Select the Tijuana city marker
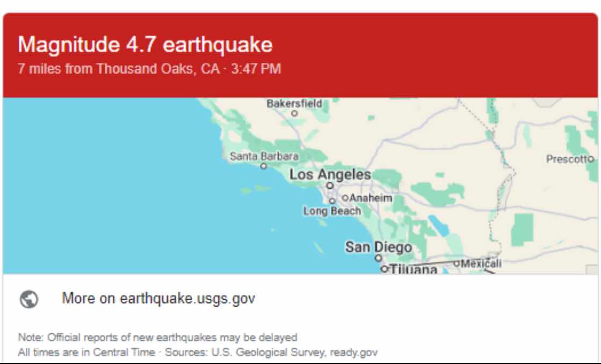 pyautogui.click(x=385, y=268)
